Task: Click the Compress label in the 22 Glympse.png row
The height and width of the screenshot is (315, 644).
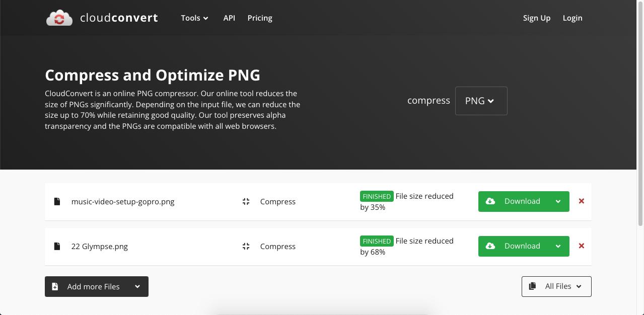Action: [x=278, y=246]
